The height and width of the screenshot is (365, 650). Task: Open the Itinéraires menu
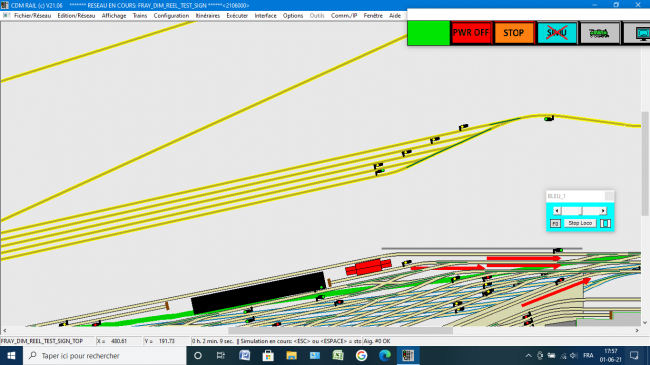point(208,15)
